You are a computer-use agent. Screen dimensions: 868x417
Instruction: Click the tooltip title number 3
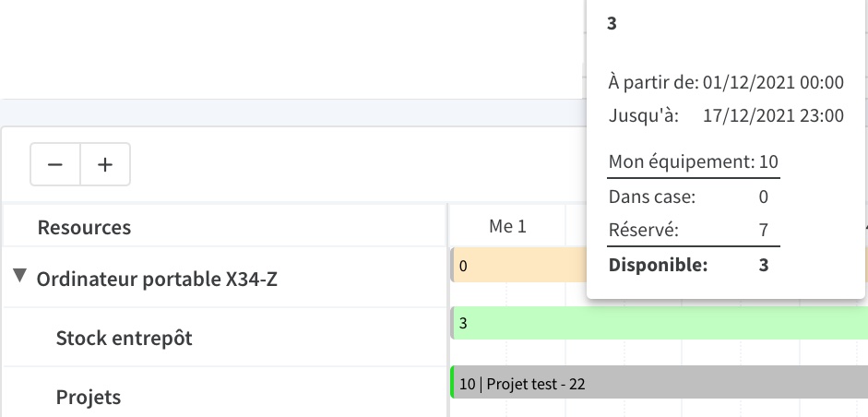click(612, 23)
